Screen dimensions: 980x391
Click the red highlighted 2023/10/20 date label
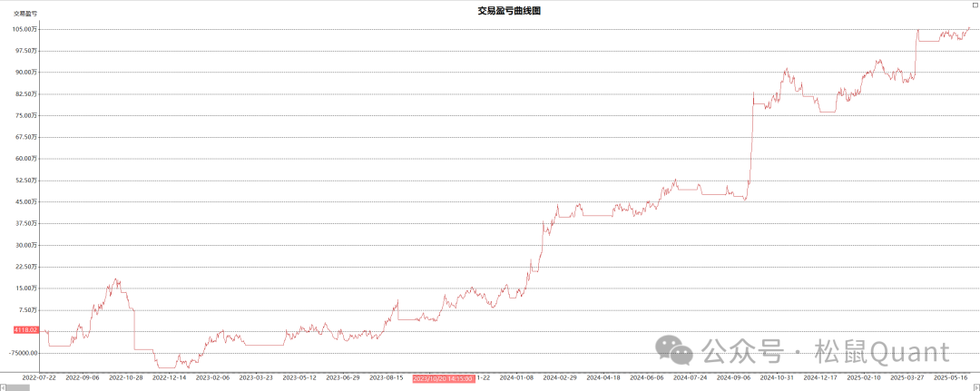pos(444,377)
